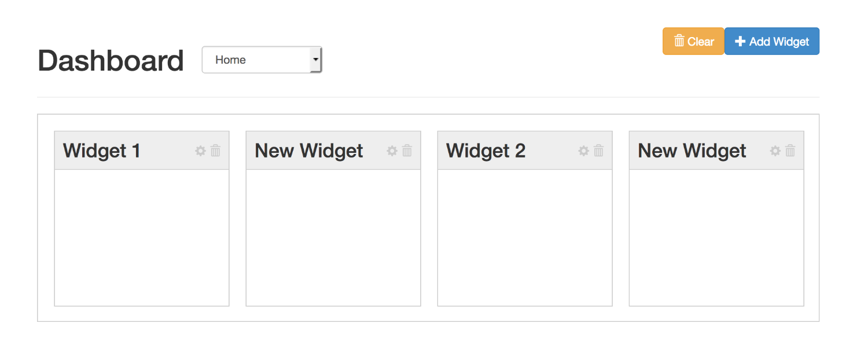The height and width of the screenshot is (363, 868).
Task: Click body of New Widget between Widgets 1 and 2
Action: pyautogui.click(x=333, y=237)
